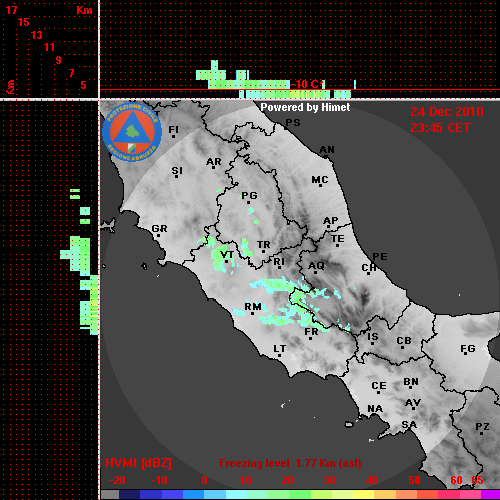Viewport: 500px width, 500px height.
Task: Click the AP city label
Action: pos(331,221)
